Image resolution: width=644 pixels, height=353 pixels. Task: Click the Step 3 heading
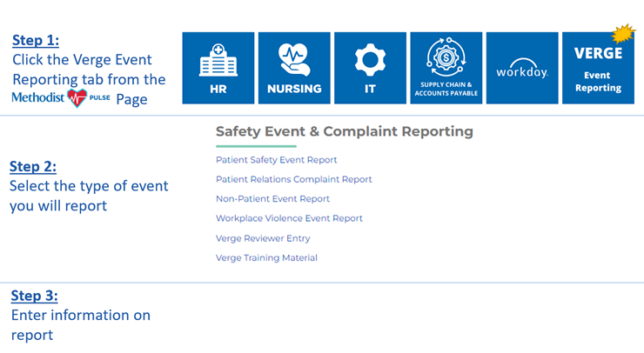35,296
